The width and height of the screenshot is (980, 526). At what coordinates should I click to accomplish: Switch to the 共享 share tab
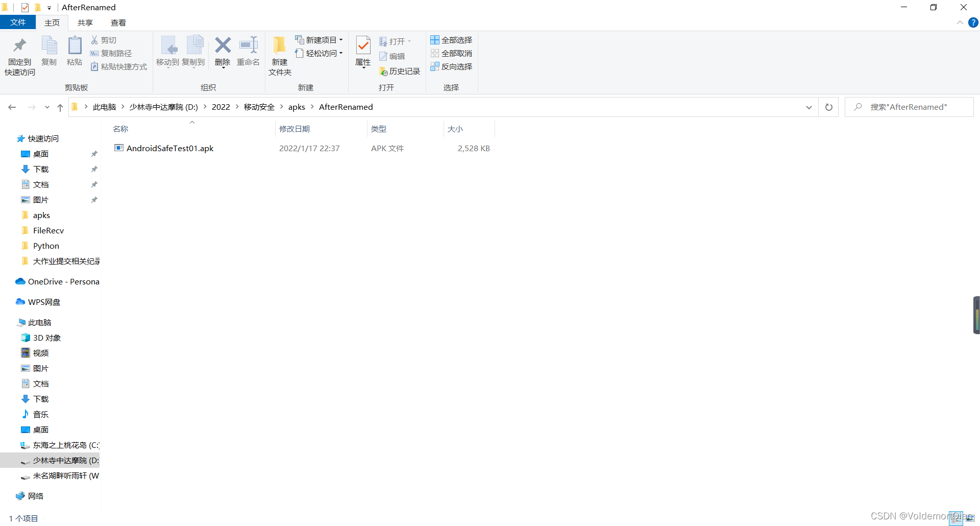[x=85, y=22]
